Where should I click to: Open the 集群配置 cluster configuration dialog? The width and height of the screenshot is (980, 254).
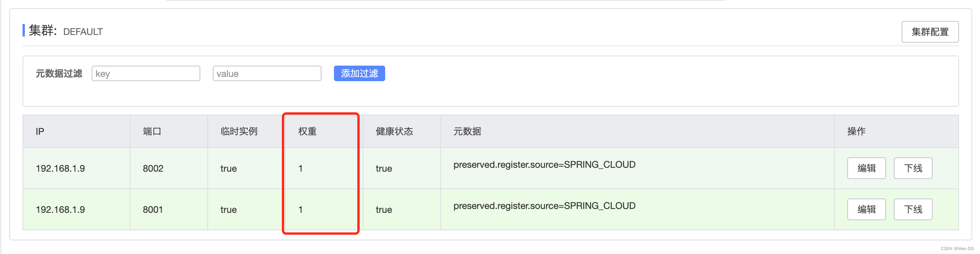pyautogui.click(x=931, y=31)
